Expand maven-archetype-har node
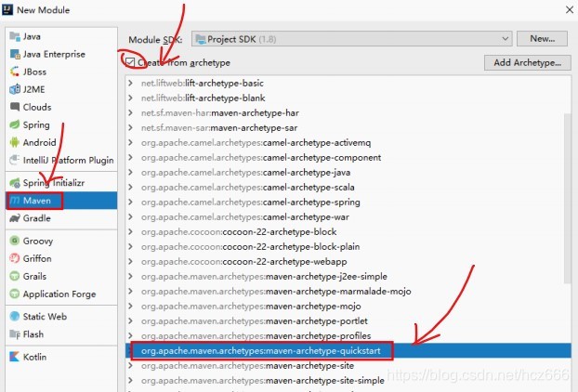 click(x=130, y=112)
